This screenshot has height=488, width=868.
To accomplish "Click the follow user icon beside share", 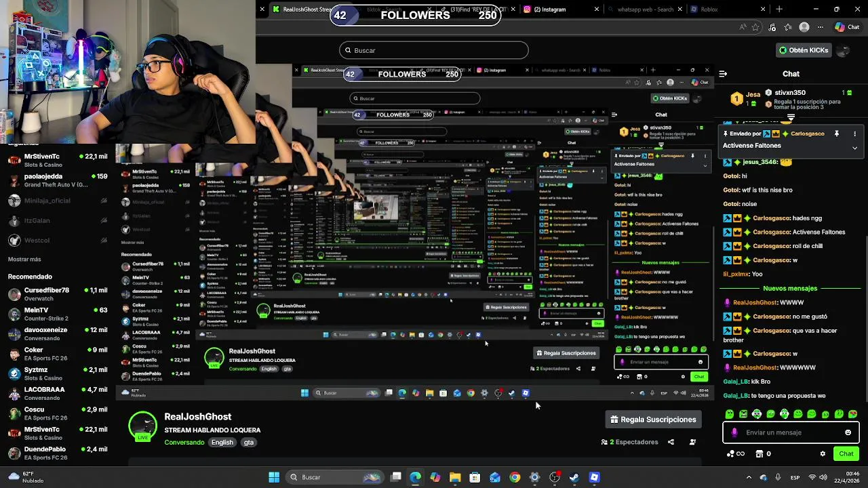I will (x=692, y=442).
